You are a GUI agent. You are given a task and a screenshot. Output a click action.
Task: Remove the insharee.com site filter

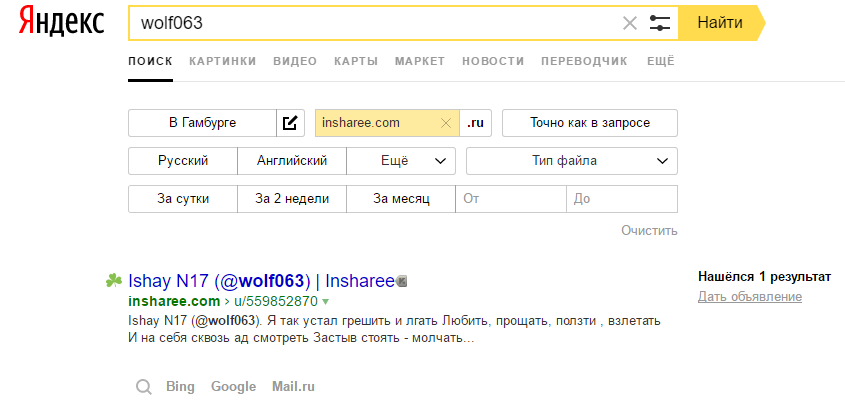click(446, 123)
